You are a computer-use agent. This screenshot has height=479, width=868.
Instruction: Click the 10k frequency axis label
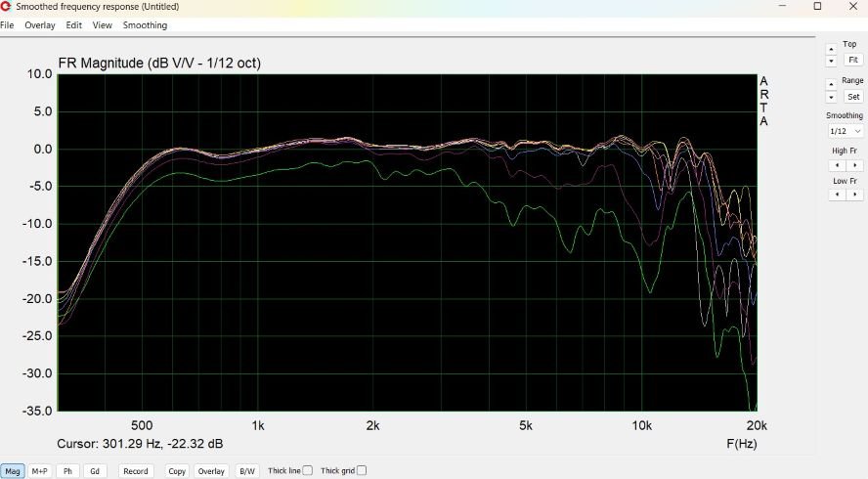pyautogui.click(x=642, y=426)
